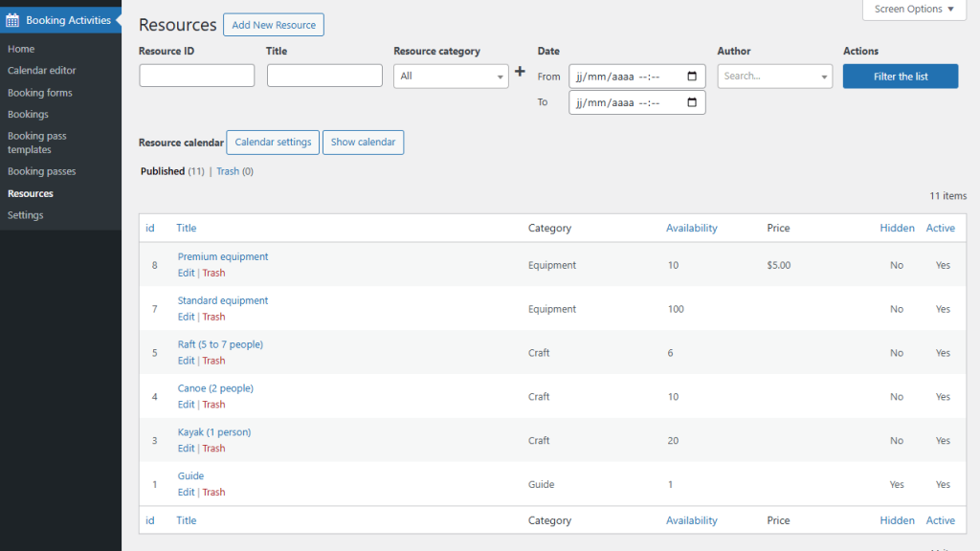Click the From date field
Viewport: 980px width, 551px height.
point(636,77)
